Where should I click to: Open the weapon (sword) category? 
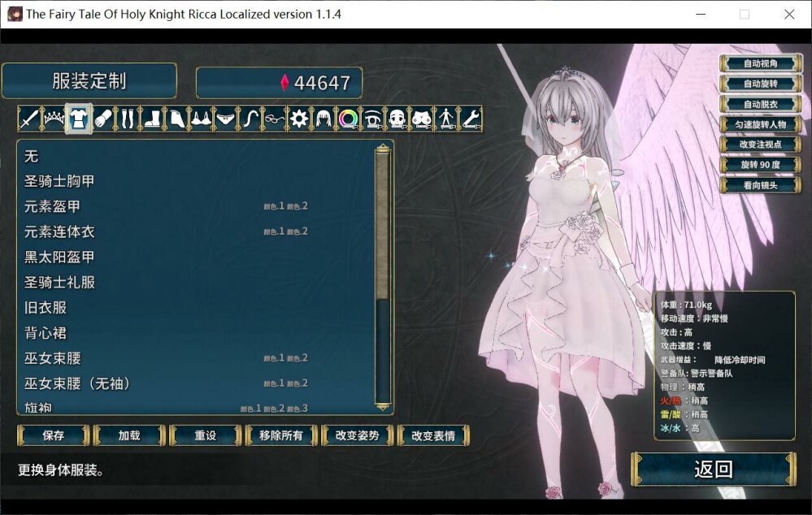(x=29, y=119)
